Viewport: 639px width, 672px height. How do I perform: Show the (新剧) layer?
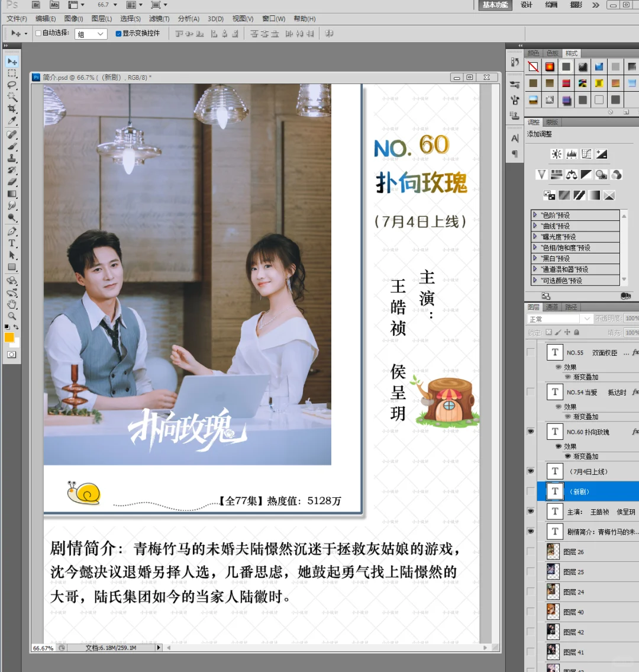coord(531,491)
